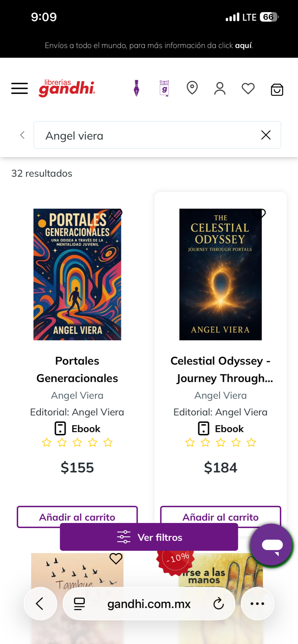Viewport: 298px width, 644px height.
Task: Go back using the search arrow
Action: (22, 135)
